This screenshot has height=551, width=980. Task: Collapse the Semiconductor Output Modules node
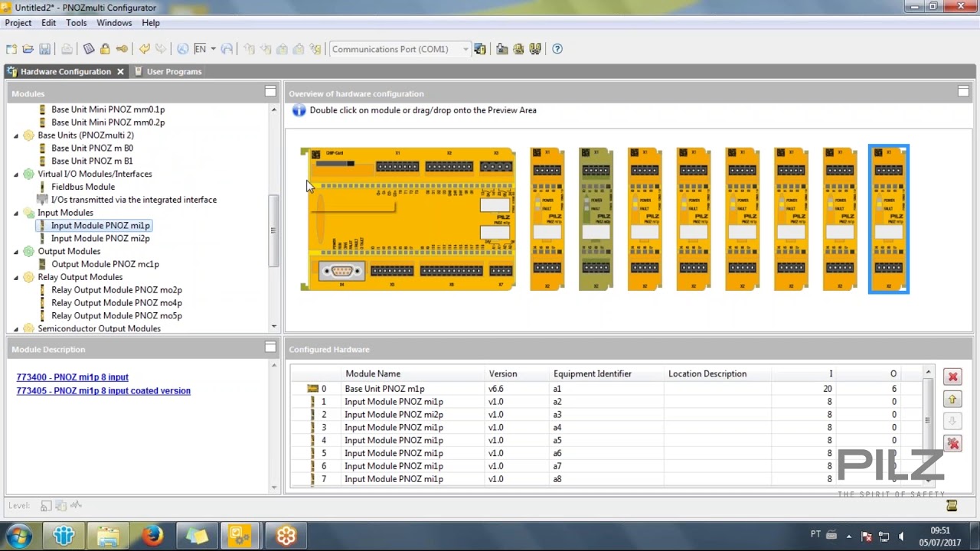(16, 328)
